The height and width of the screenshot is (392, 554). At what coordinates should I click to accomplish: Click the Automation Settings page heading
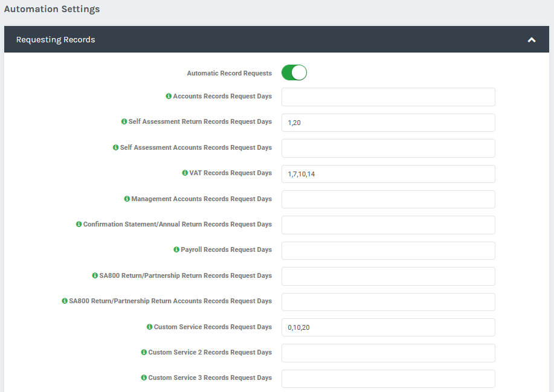tap(52, 9)
